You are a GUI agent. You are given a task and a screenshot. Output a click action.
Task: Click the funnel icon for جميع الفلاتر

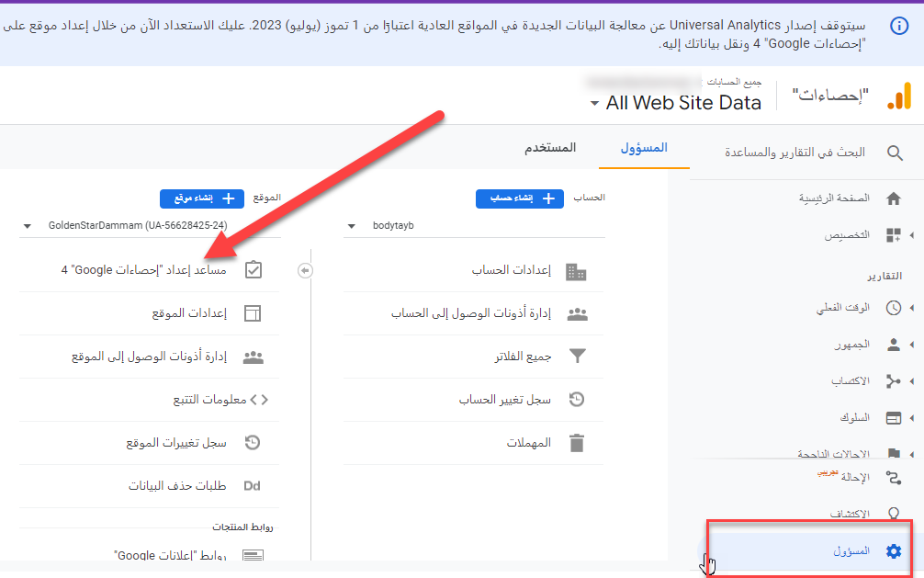click(578, 356)
